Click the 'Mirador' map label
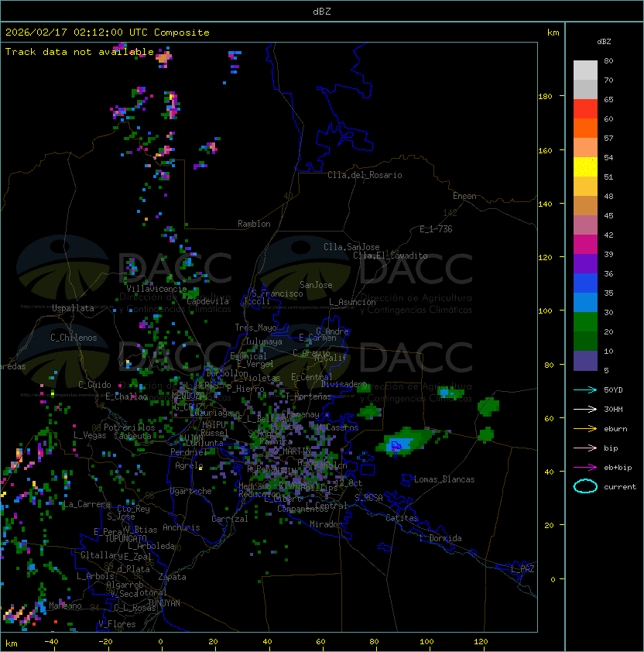Viewport: 644px width, 652px height. 326,524
